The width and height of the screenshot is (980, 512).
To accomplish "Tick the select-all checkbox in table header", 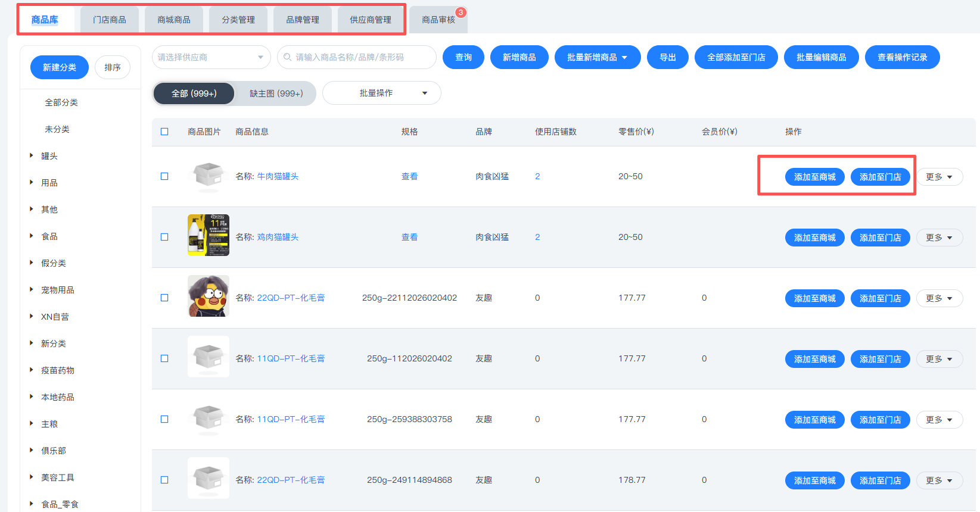I will tap(164, 132).
